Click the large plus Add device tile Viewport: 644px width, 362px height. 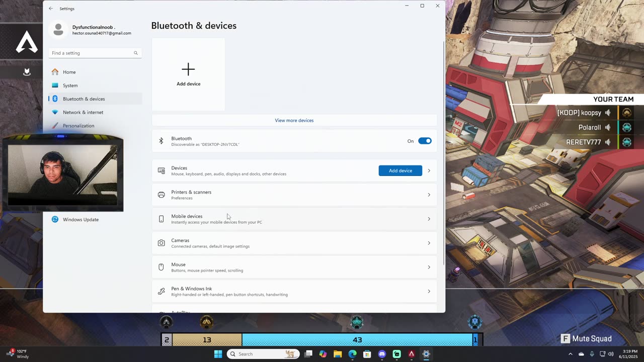pyautogui.click(x=188, y=74)
